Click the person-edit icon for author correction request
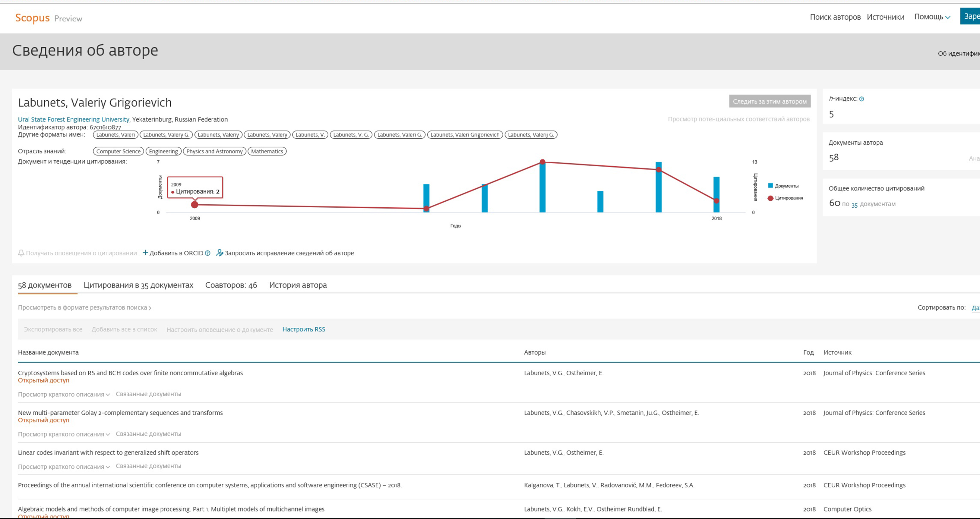980x519 pixels. 220,253
